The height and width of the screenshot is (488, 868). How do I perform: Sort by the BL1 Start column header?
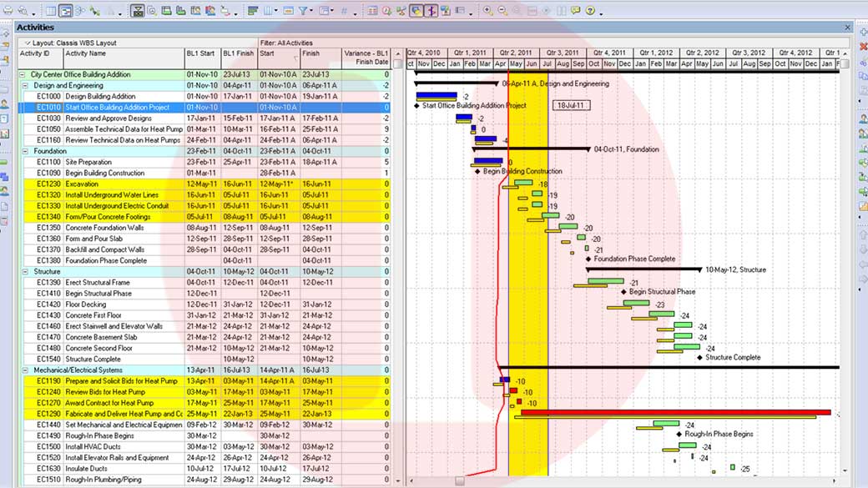click(203, 58)
